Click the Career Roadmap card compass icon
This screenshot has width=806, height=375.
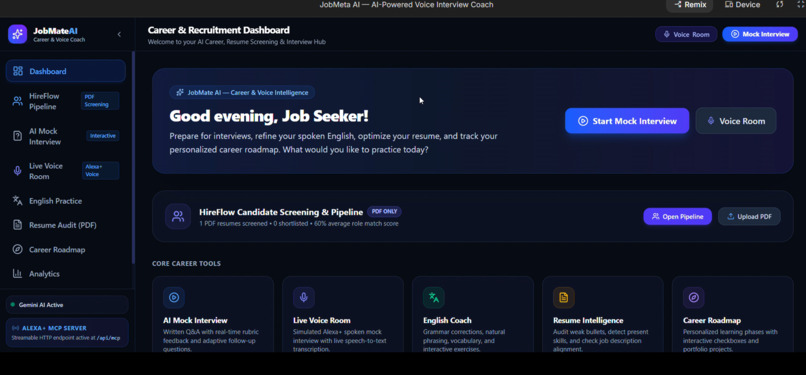coord(693,297)
